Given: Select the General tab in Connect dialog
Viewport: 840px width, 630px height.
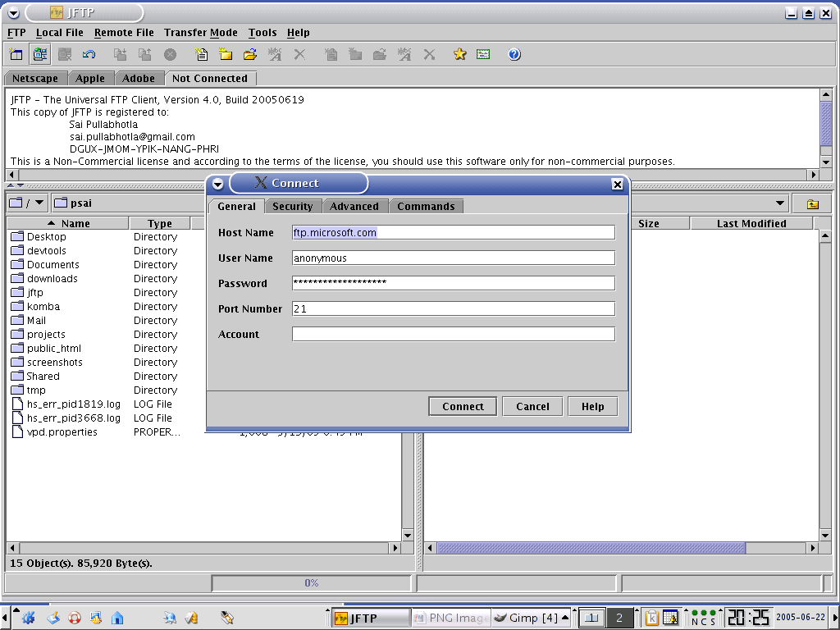Looking at the screenshot, I should 236,206.
